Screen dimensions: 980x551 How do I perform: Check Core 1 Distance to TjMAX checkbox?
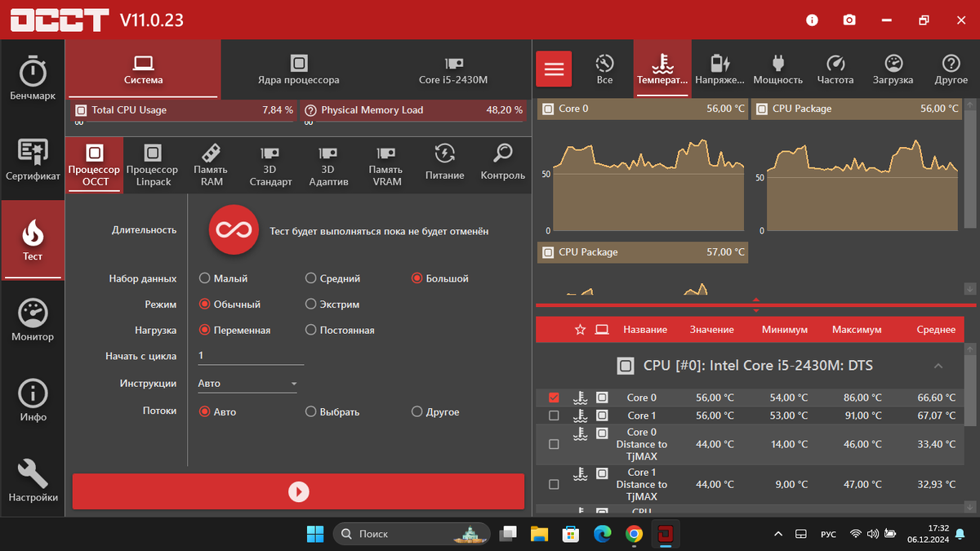click(554, 485)
